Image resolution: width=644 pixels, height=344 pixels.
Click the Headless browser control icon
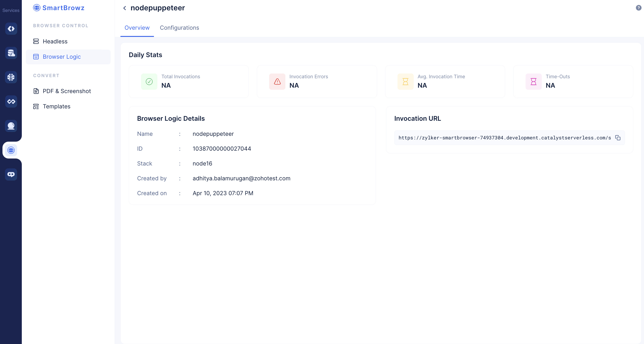point(36,41)
